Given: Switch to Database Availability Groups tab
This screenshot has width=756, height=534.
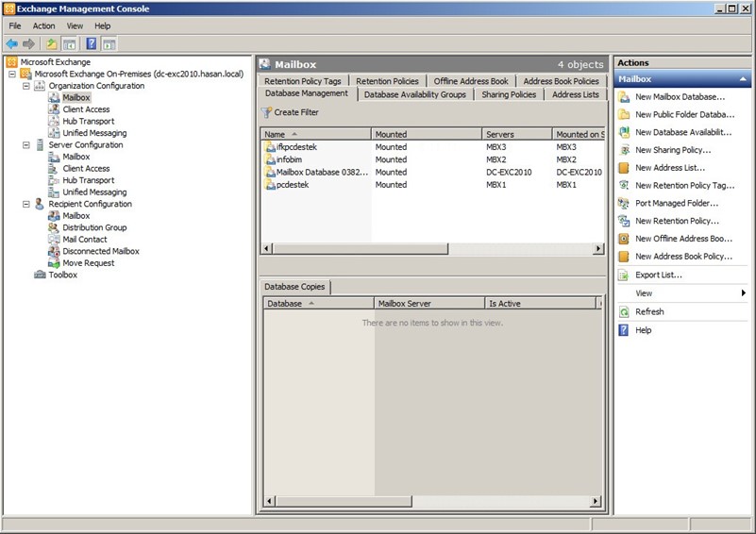Looking at the screenshot, I should [x=415, y=94].
